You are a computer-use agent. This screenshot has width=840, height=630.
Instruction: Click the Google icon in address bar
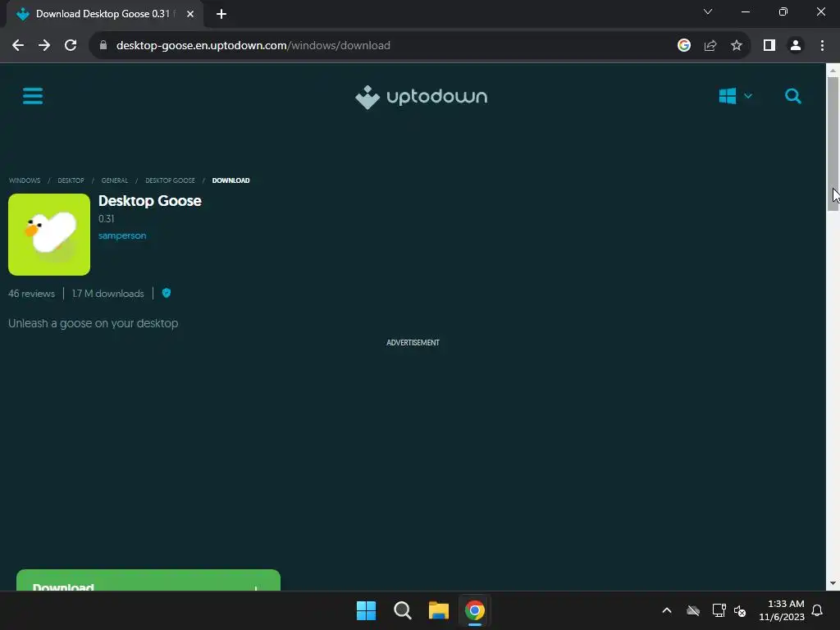click(684, 46)
